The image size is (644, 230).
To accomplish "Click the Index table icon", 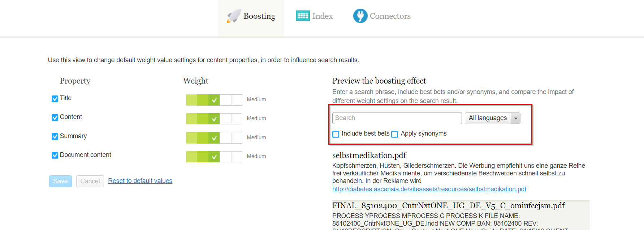I will 303,16.
